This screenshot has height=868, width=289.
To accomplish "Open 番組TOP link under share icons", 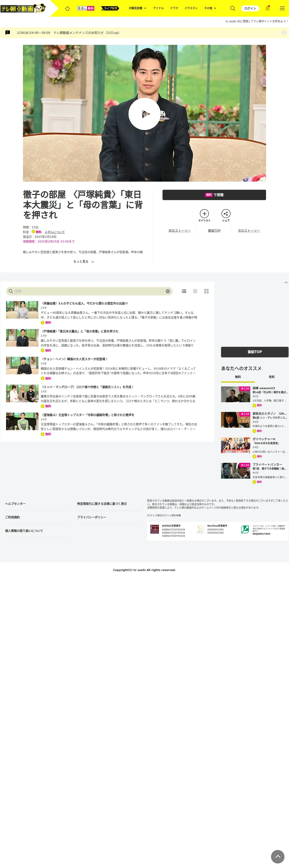I will pyautogui.click(x=214, y=231).
